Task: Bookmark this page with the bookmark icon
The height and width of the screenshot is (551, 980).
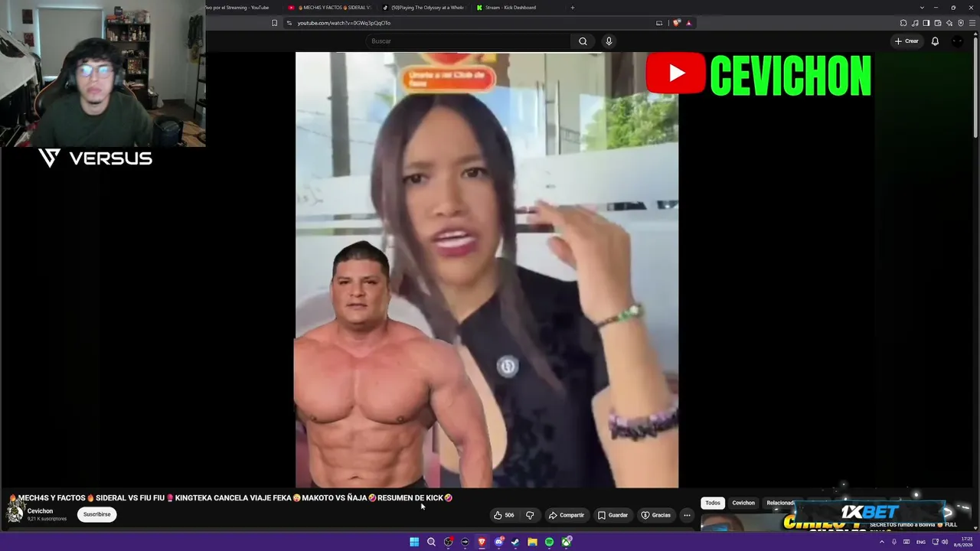Action: point(275,23)
